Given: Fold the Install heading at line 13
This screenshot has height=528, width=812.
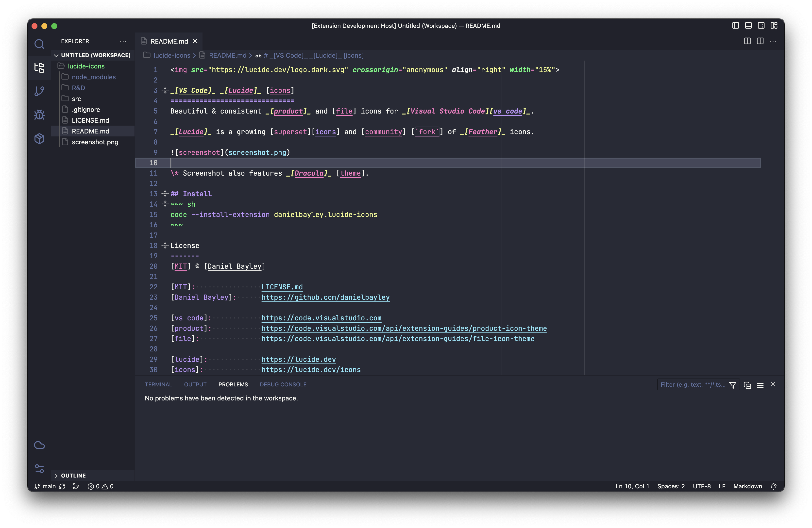Looking at the screenshot, I should [165, 194].
